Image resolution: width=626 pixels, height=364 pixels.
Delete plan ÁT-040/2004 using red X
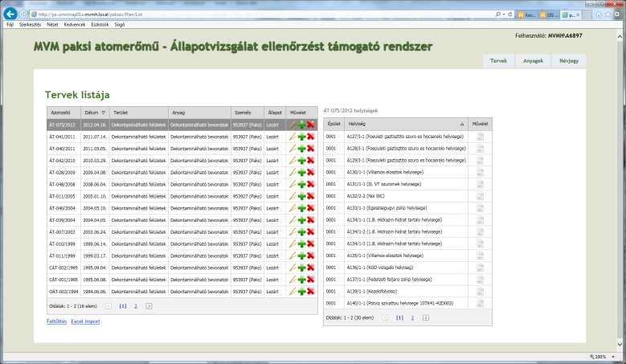pos(311,208)
